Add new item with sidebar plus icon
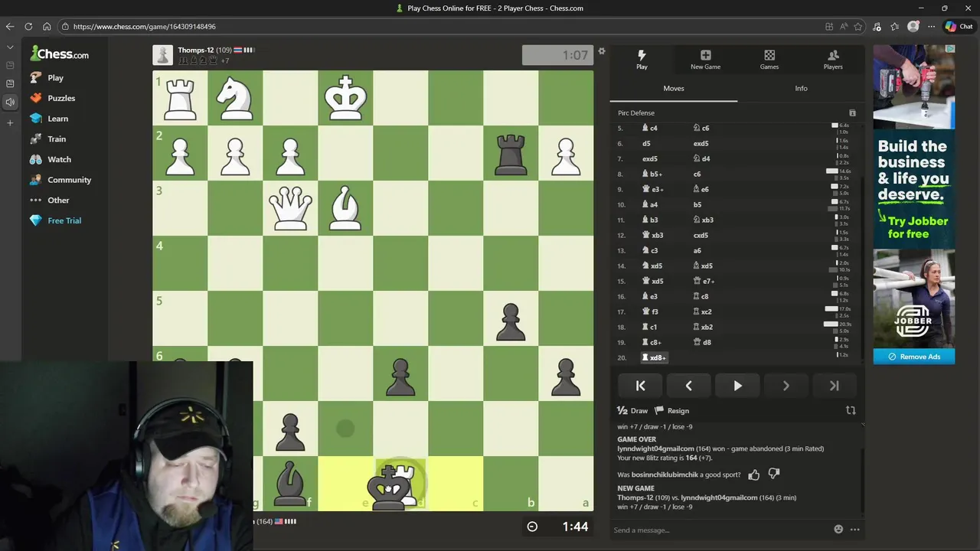 10,122
